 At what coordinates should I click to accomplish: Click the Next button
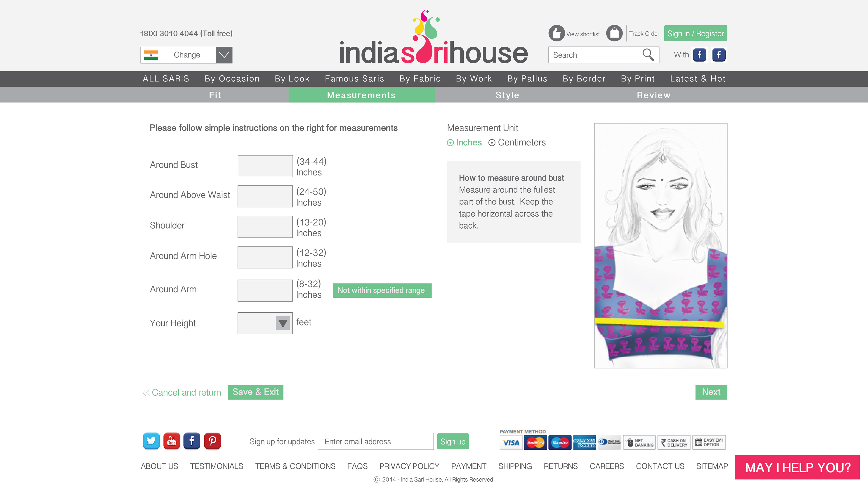711,392
